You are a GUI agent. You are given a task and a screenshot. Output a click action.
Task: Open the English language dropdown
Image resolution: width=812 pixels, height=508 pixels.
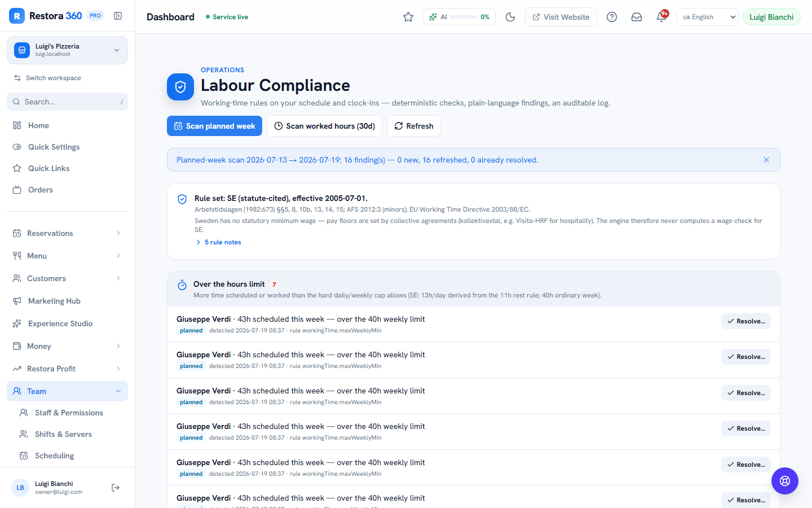pyautogui.click(x=707, y=17)
